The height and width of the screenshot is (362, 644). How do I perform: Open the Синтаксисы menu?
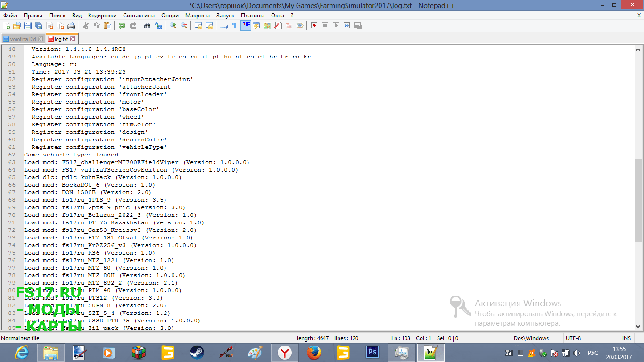[139, 16]
